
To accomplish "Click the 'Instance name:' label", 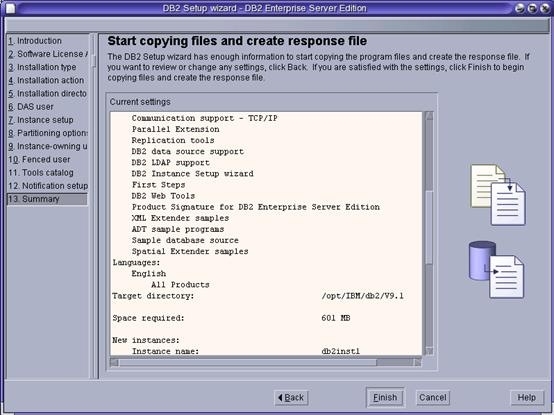I will pyautogui.click(x=165, y=351).
